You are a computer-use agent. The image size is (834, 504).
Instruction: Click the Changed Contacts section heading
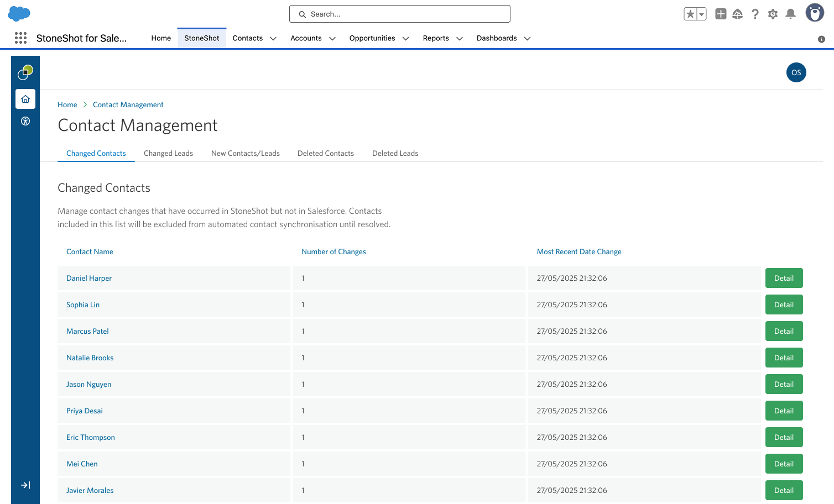pos(104,188)
